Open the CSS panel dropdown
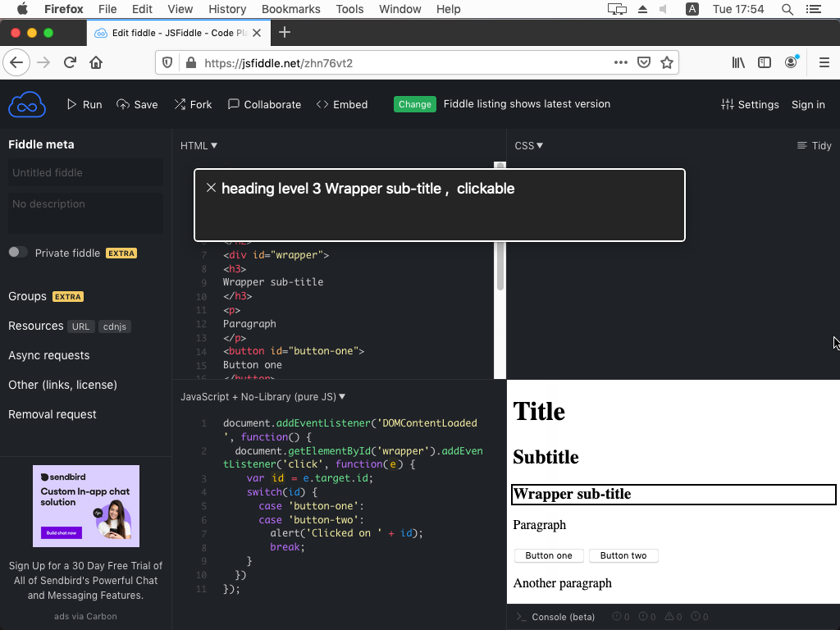 click(529, 146)
